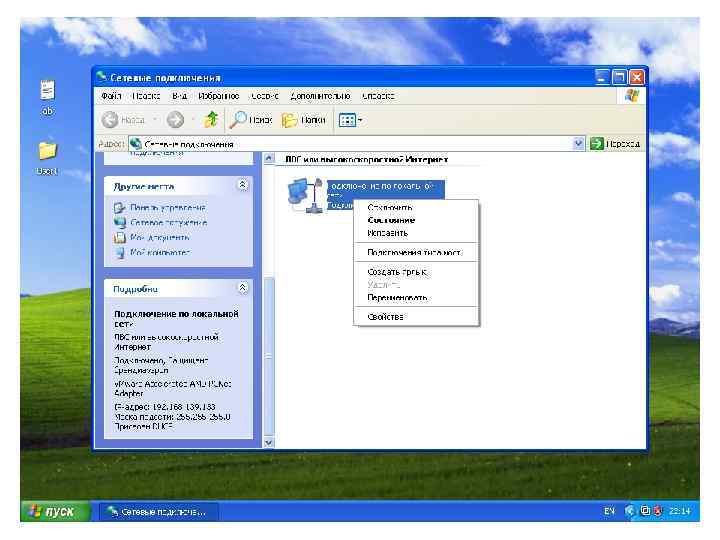This screenshot has height=540, width=720.
Task: Open Сетевое окружение link
Action: 169,223
